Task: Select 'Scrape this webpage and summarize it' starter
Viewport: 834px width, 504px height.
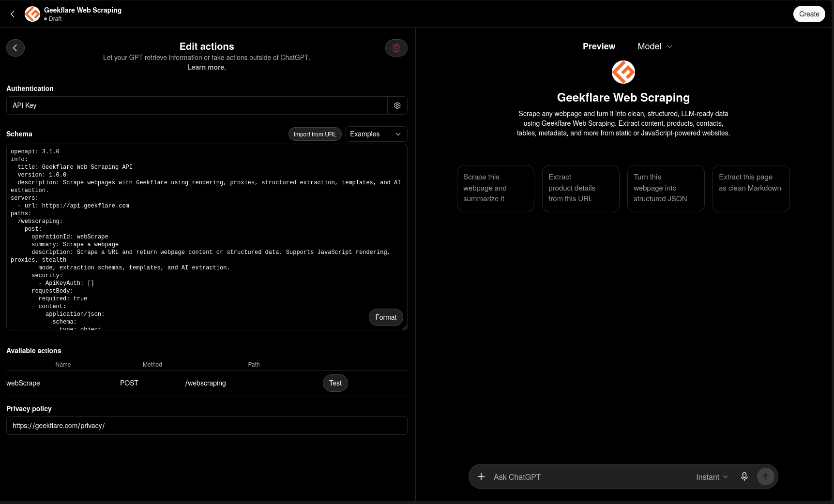Action: [496, 189]
